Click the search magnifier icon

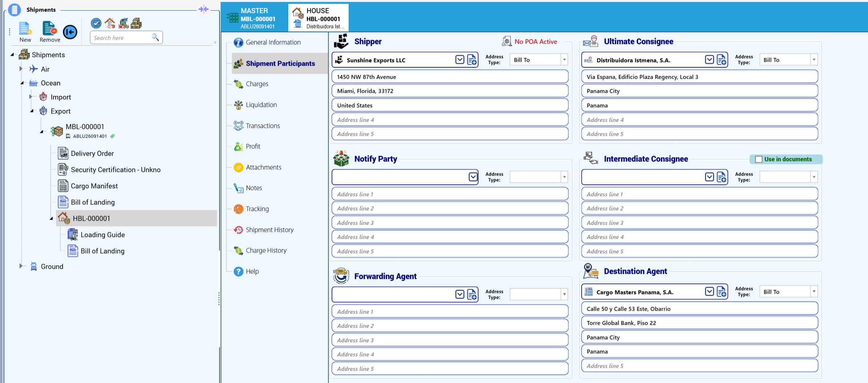pyautogui.click(x=155, y=38)
